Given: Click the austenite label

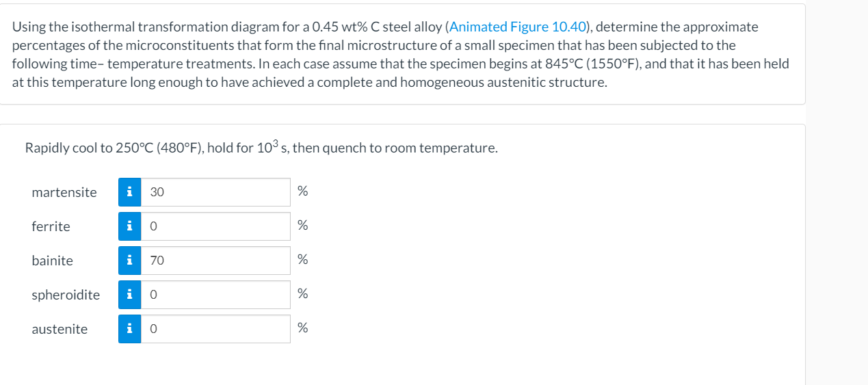Looking at the screenshot, I should point(60,329).
